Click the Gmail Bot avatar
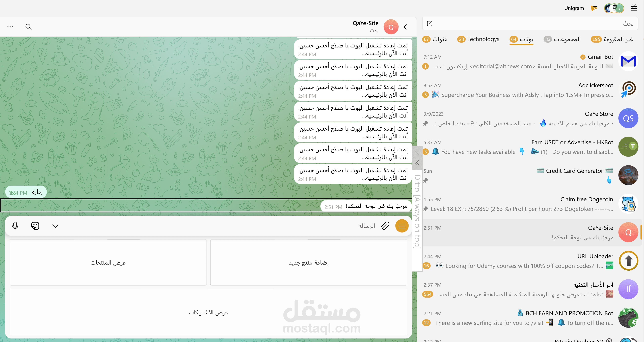The height and width of the screenshot is (342, 644). [628, 61]
